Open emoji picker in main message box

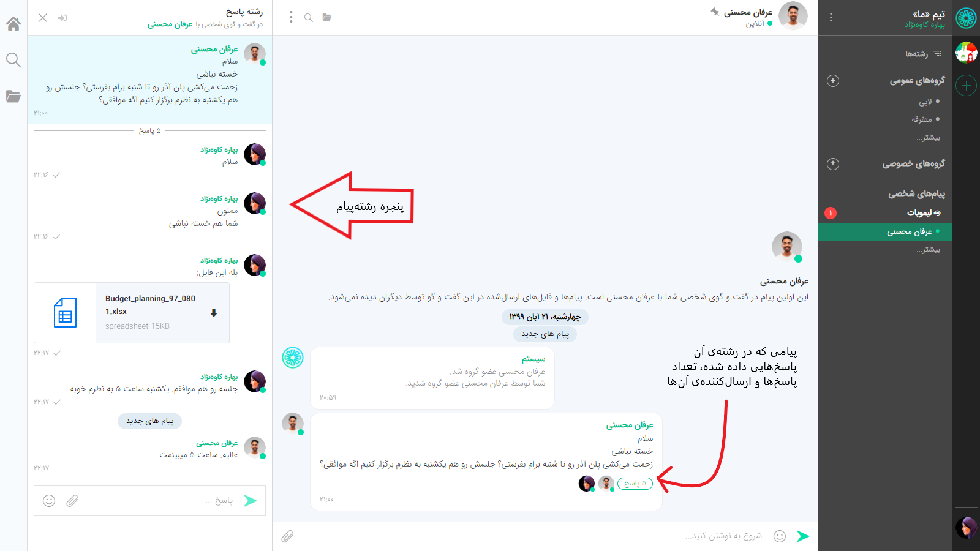(x=780, y=536)
